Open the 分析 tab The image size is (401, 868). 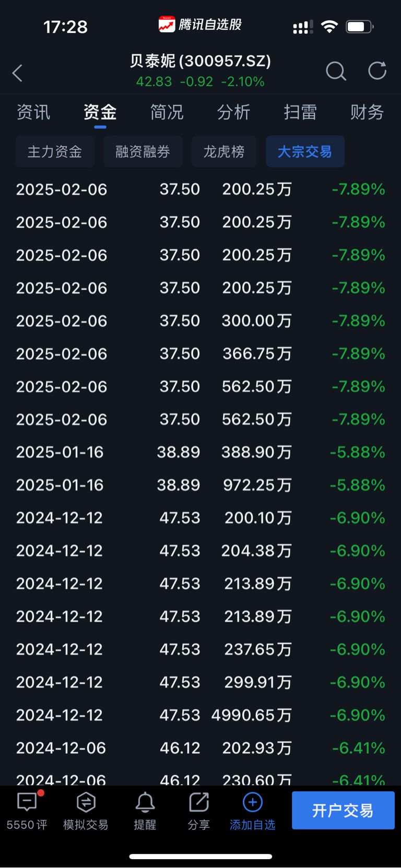(233, 112)
